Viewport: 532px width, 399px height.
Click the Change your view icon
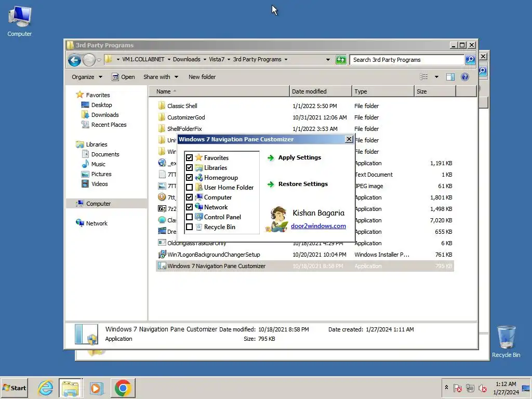(x=424, y=77)
